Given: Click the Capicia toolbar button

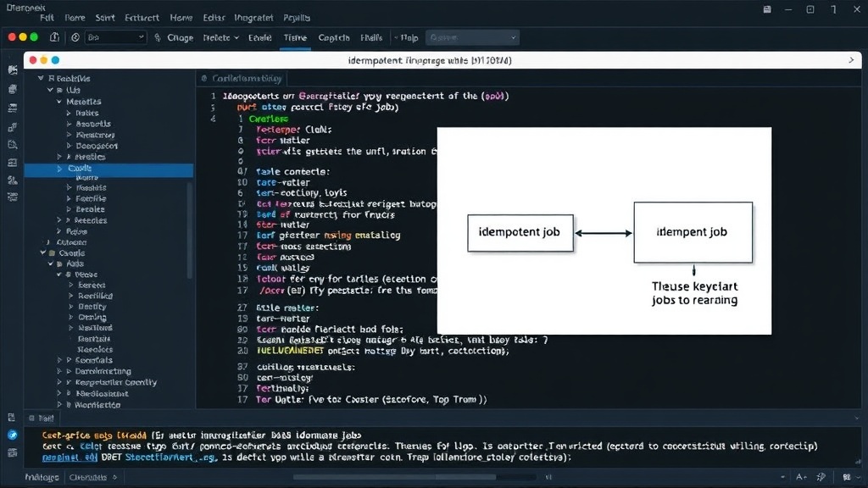Looking at the screenshot, I should tap(334, 37).
